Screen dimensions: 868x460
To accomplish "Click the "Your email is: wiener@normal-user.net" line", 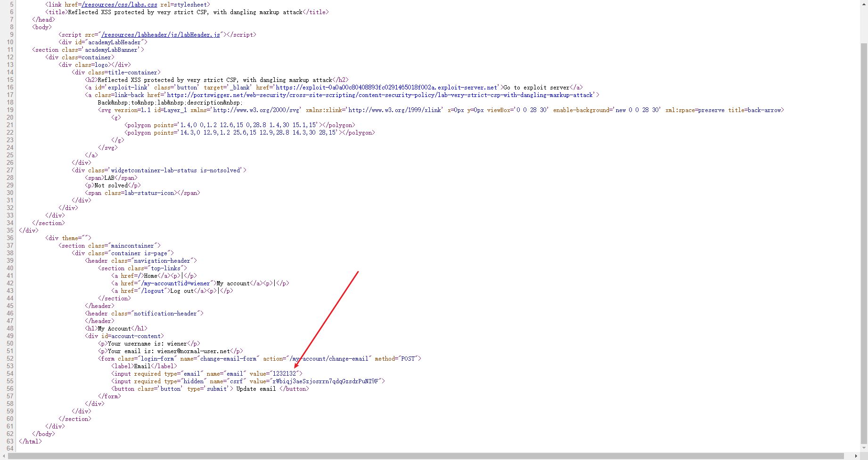I will tap(171, 351).
